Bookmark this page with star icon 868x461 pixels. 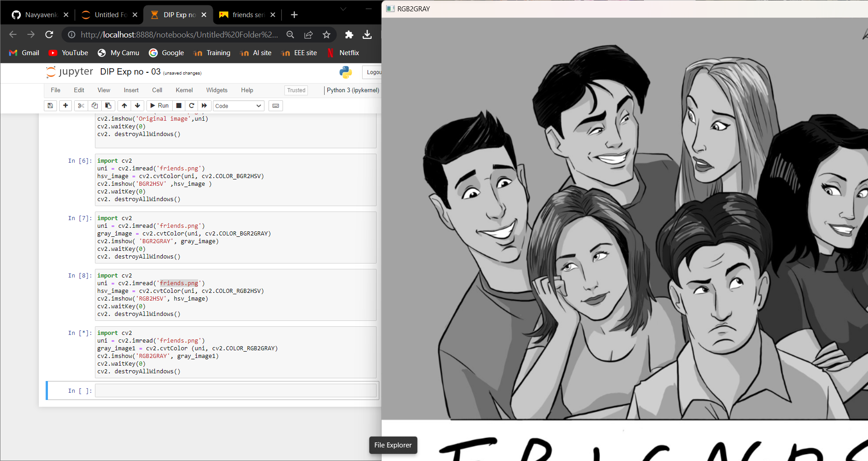[326, 35]
